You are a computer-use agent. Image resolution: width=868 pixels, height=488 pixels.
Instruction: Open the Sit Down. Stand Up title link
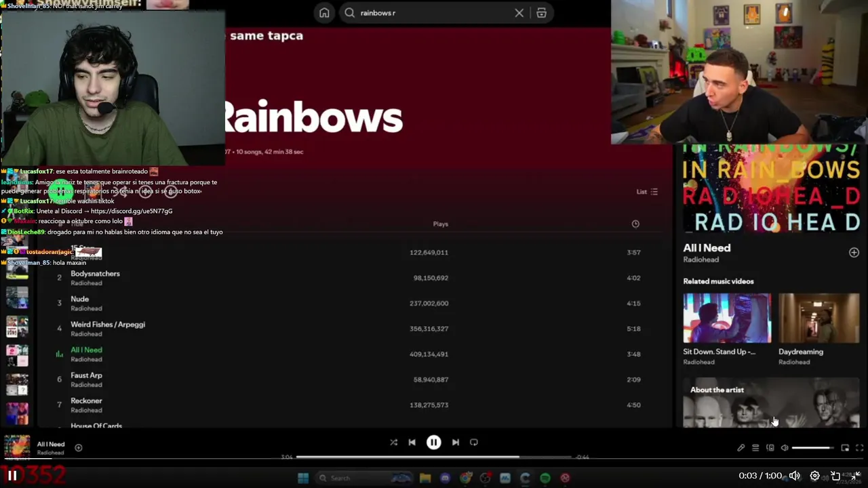tap(719, 352)
